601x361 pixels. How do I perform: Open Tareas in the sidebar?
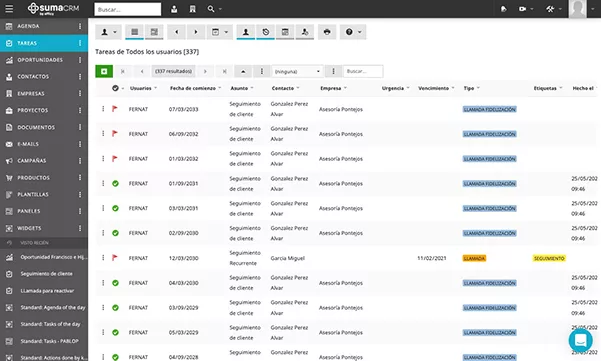[x=27, y=43]
